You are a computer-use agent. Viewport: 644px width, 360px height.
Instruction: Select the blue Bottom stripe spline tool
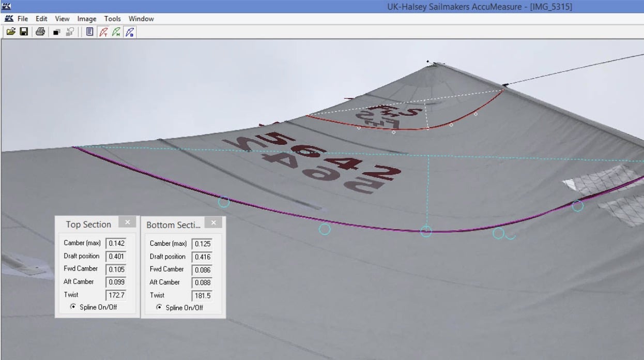click(129, 32)
